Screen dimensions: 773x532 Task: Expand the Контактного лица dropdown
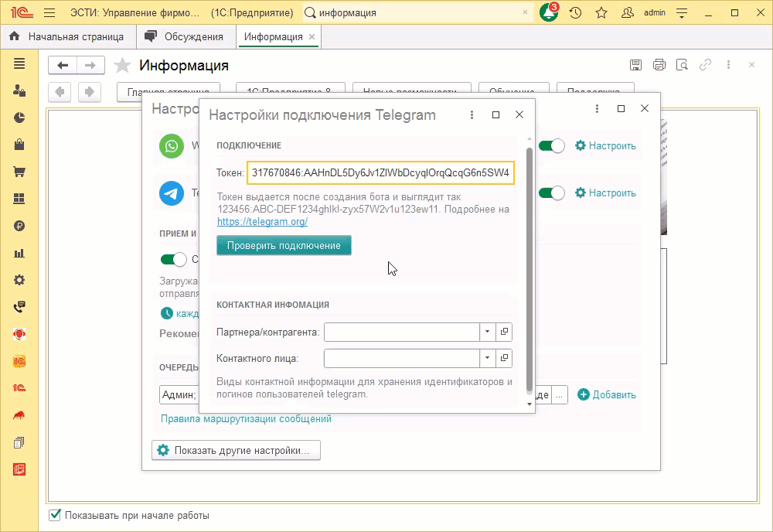coord(488,358)
